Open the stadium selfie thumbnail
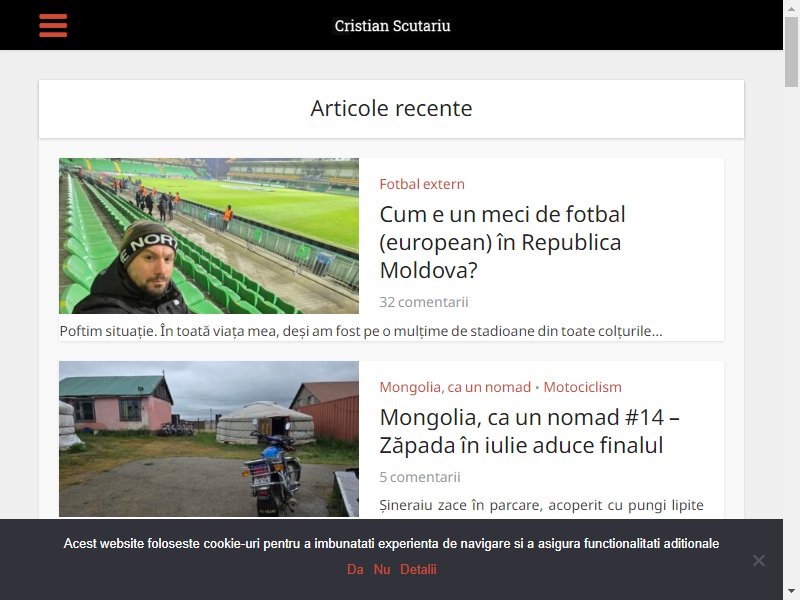Image resolution: width=800 pixels, height=600 pixels. 209,236
